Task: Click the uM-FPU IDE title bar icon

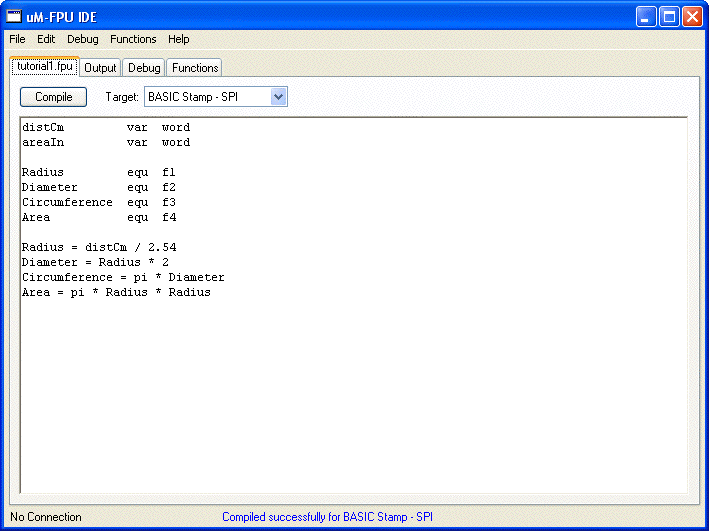Action: click(14, 17)
